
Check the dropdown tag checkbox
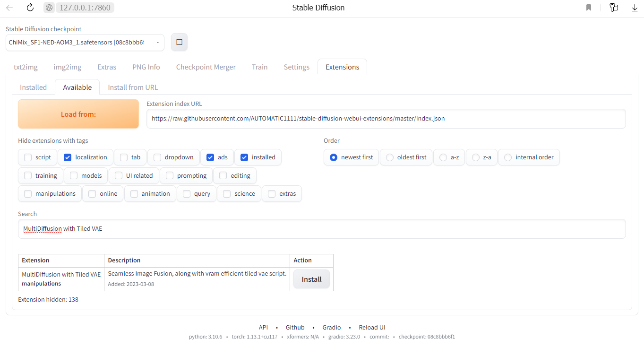click(x=157, y=157)
